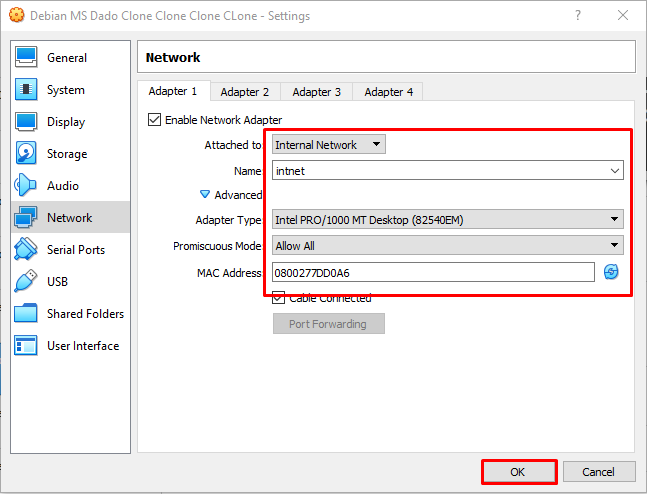The width and height of the screenshot is (647, 494).
Task: Click the Network page heading
Action: [173, 57]
